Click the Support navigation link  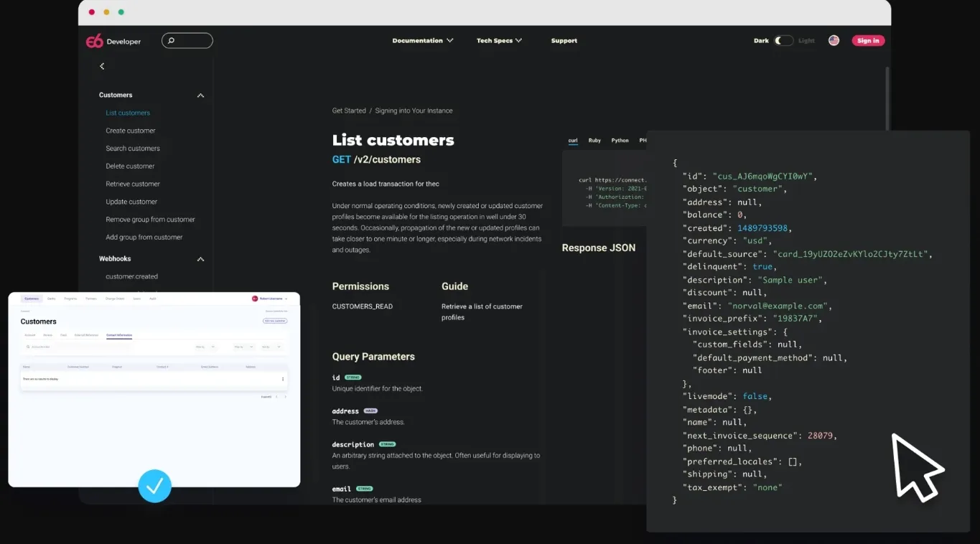(x=564, y=41)
